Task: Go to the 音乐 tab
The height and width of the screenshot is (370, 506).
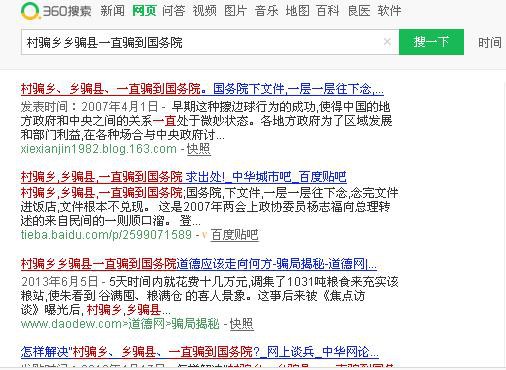Action: click(x=266, y=11)
